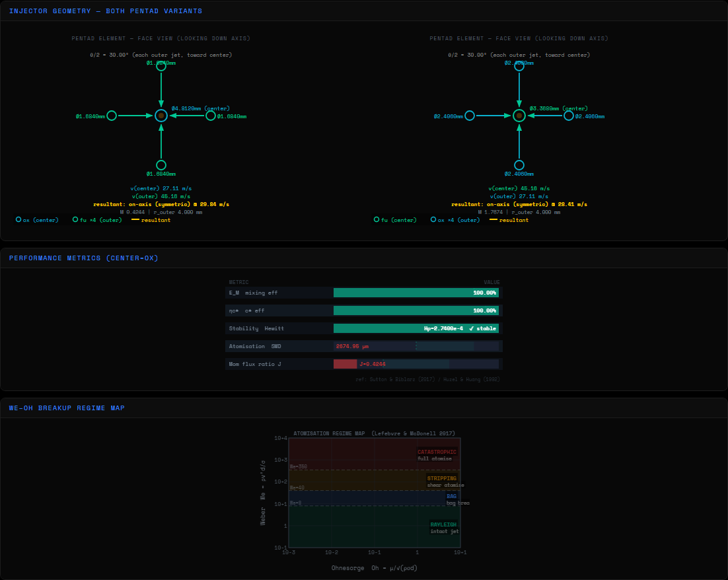Click the resultant 29.84 m/s text
The height and width of the screenshot is (580, 728).
[161, 204]
